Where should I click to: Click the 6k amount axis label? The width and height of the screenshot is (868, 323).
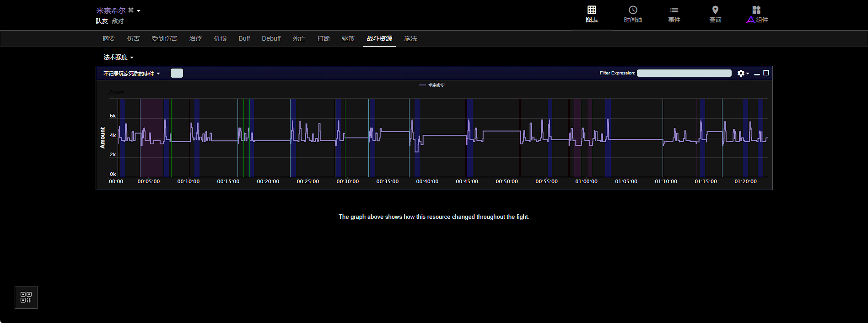coord(113,116)
